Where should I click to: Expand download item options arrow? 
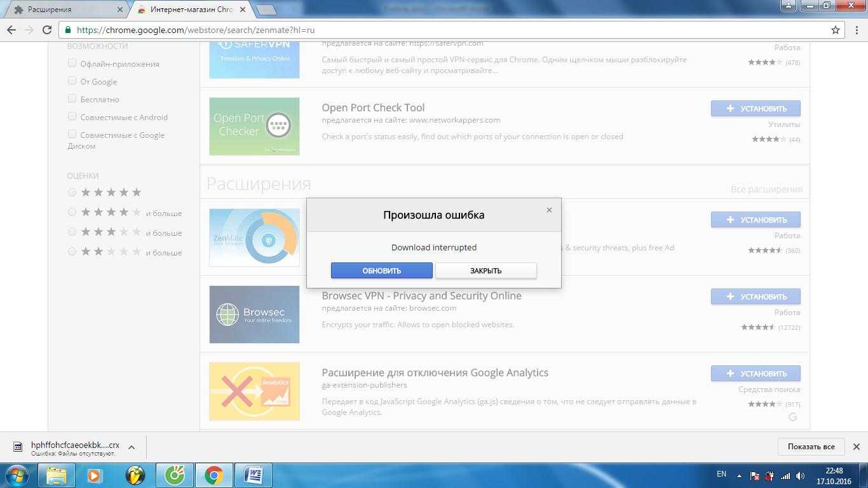[132, 447]
